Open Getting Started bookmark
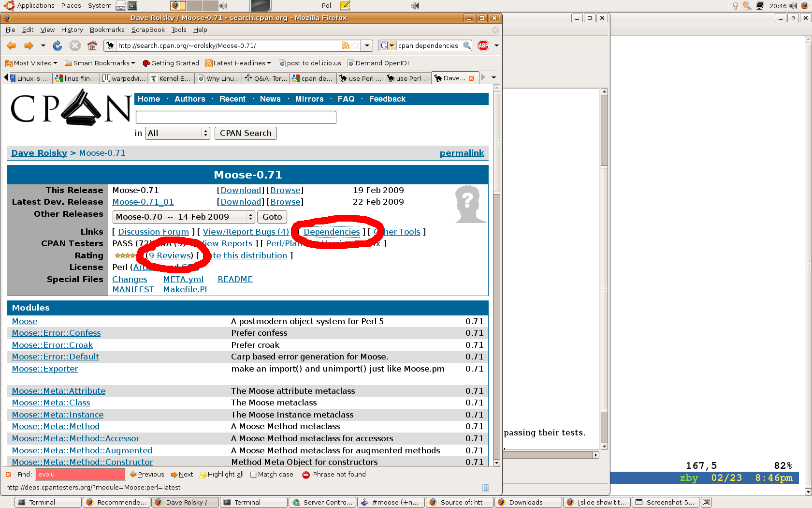This screenshot has width=812, height=508. click(171, 63)
